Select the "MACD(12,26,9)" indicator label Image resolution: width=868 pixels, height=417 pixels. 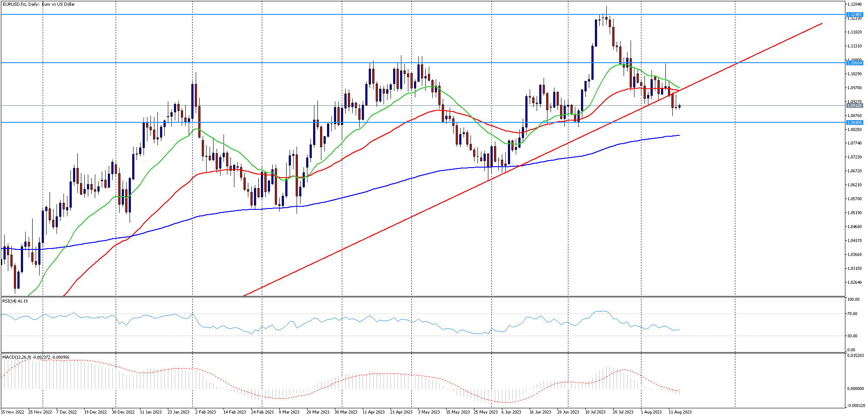point(17,357)
